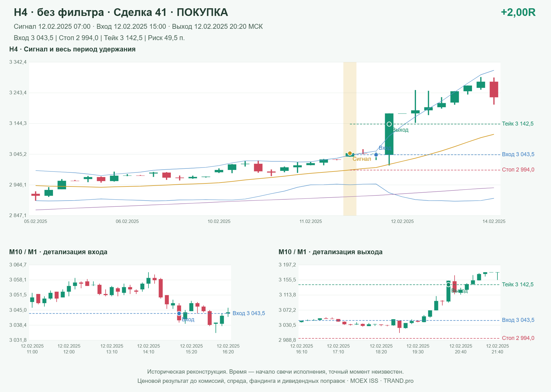Image resolution: width=551 pixels, height=392 pixels.
Task: Select the blue entry dot in entry detail chart
Action: [x=179, y=314]
